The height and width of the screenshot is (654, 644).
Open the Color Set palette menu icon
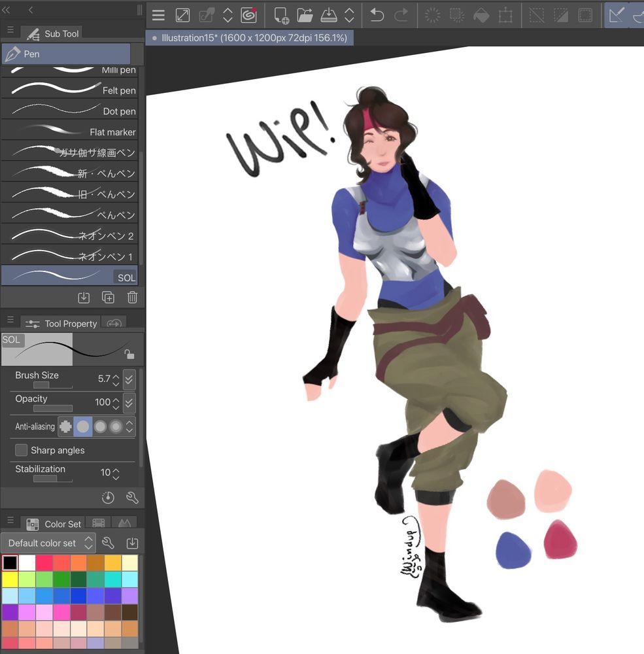10,520
